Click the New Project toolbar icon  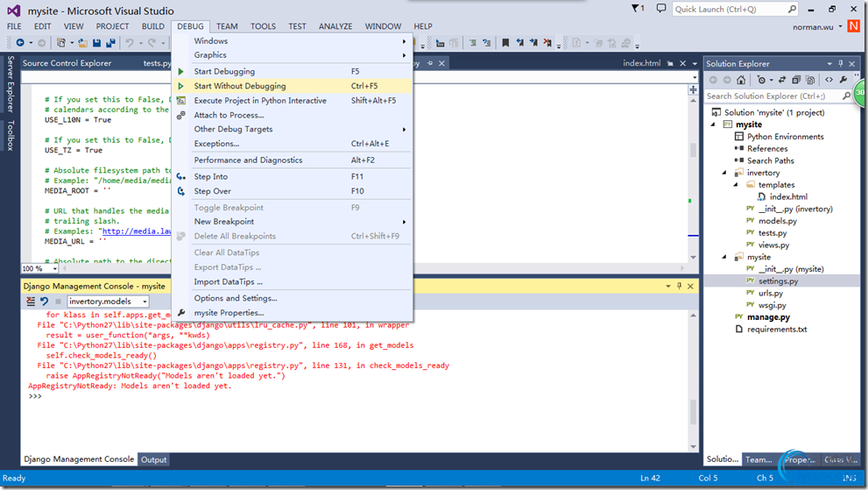[x=61, y=43]
